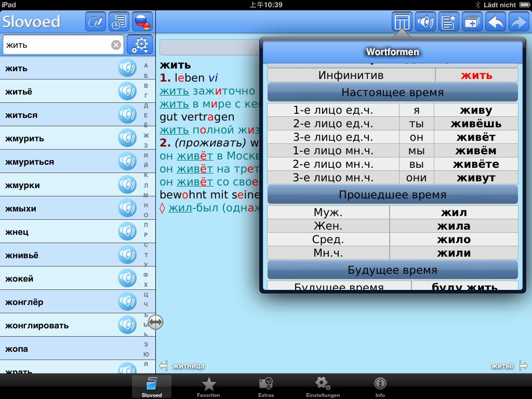This screenshot has height=399, width=532.
Task: Open the Favoriten tab
Action: [208, 387]
